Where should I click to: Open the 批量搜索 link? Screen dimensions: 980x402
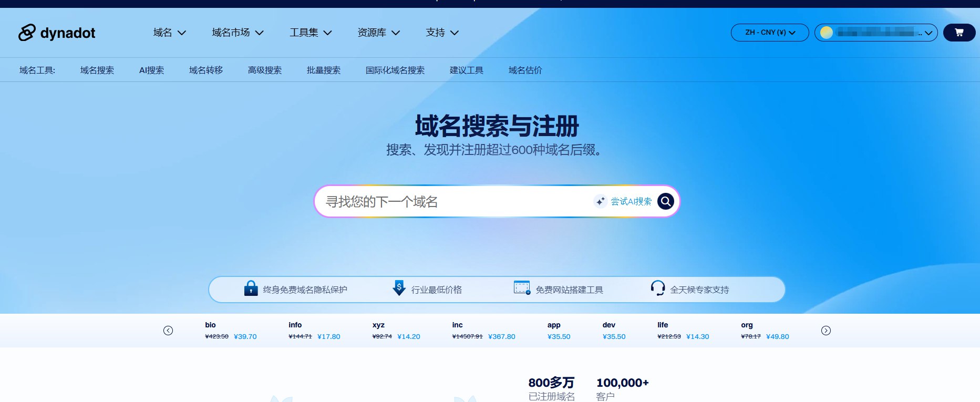coord(324,70)
